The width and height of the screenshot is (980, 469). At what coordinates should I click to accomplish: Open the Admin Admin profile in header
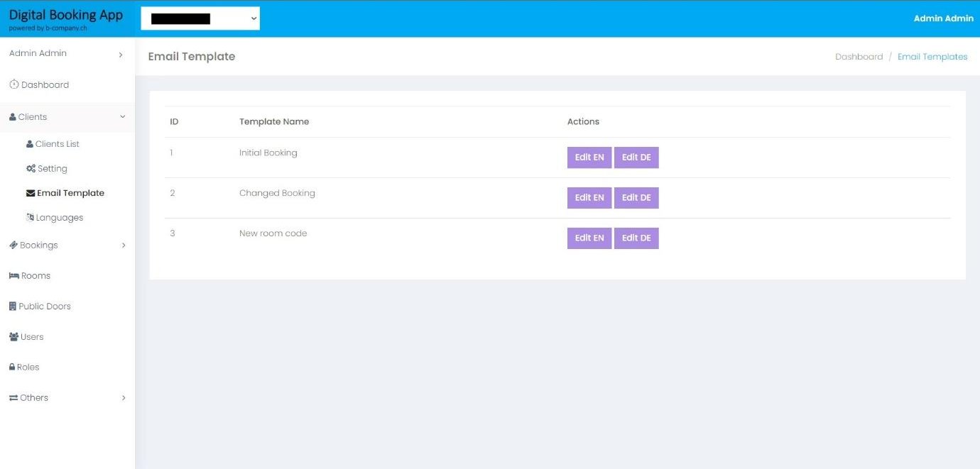point(943,18)
